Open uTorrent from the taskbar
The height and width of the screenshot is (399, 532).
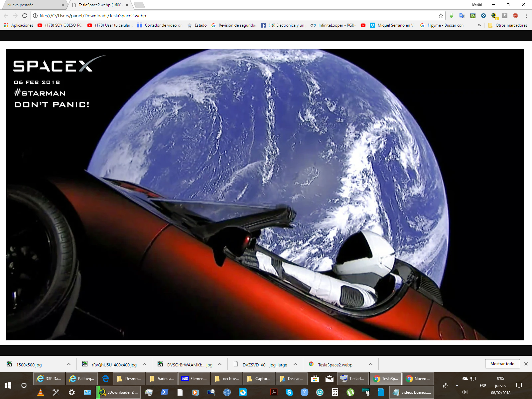pyautogui.click(x=350, y=392)
